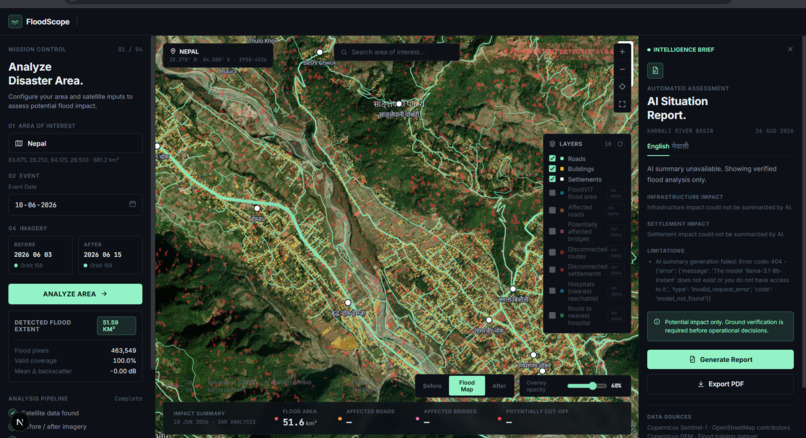Click the Layers stack icon
This screenshot has height=438, width=806.
coord(553,144)
